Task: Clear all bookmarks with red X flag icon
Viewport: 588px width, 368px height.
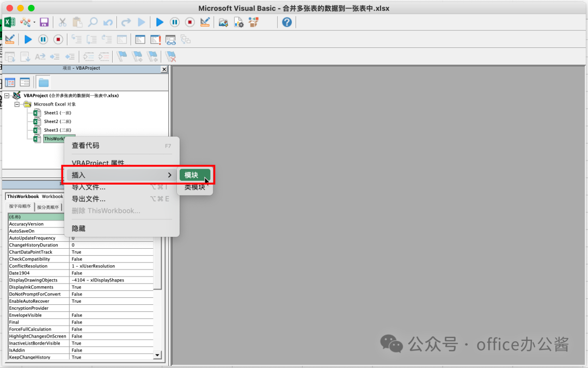Action: [170, 57]
